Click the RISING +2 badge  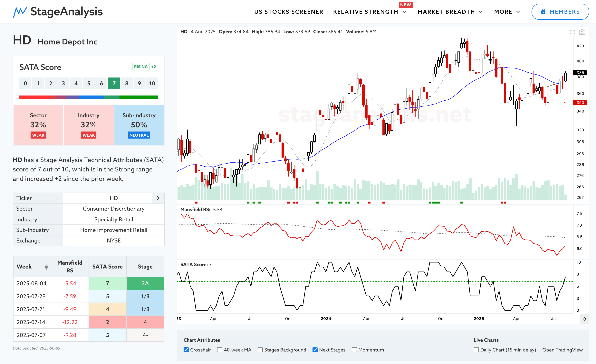[x=145, y=67]
